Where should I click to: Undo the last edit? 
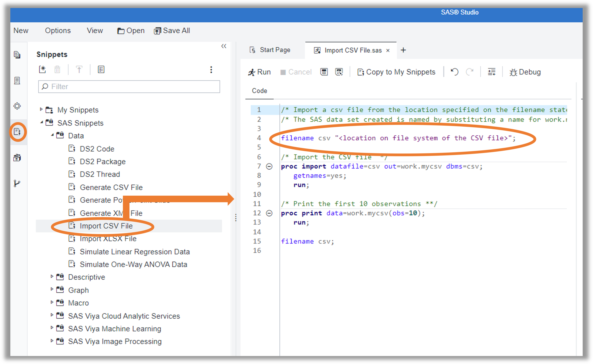pos(454,72)
